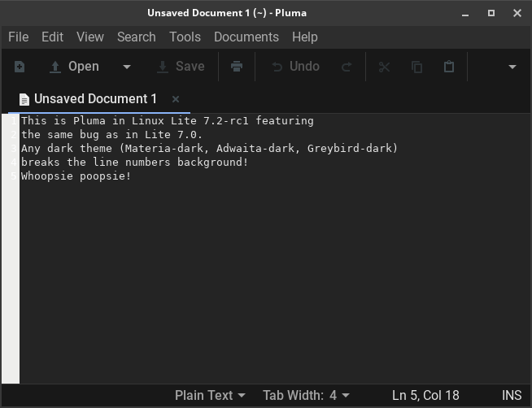Open the File menu
Screen dimensions: 532x408
pos(18,37)
